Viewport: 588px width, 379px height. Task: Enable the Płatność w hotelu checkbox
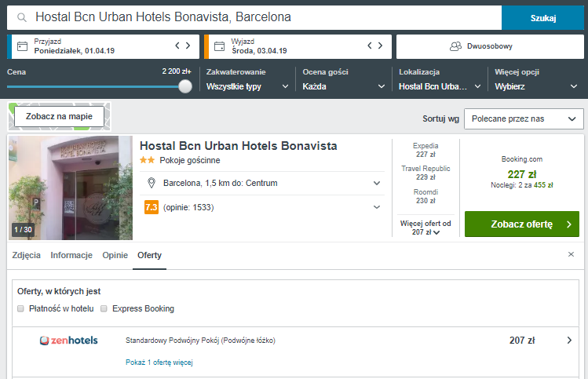coord(21,308)
